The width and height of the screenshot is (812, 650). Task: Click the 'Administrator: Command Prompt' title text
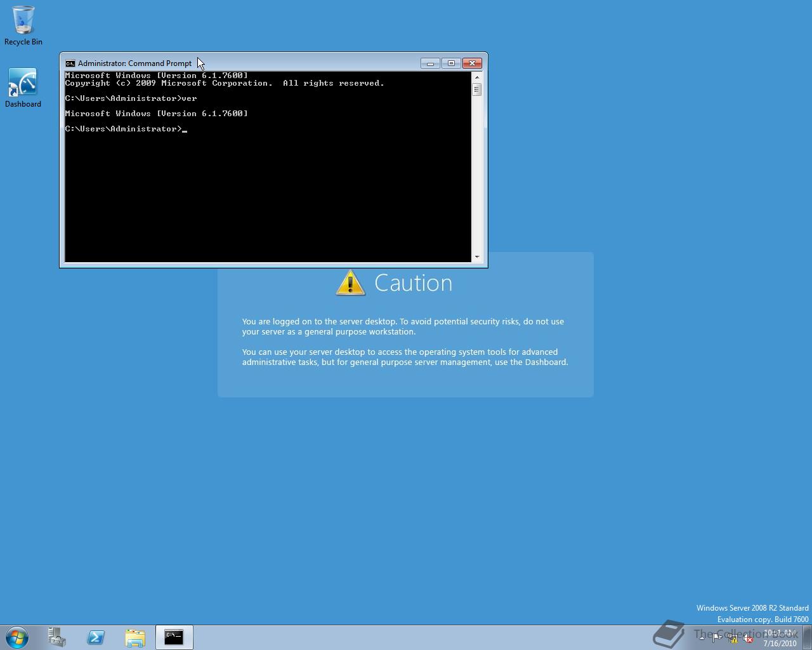[134, 63]
